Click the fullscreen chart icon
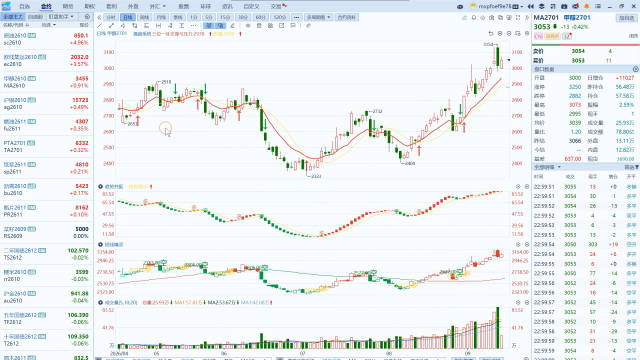 click(518, 18)
